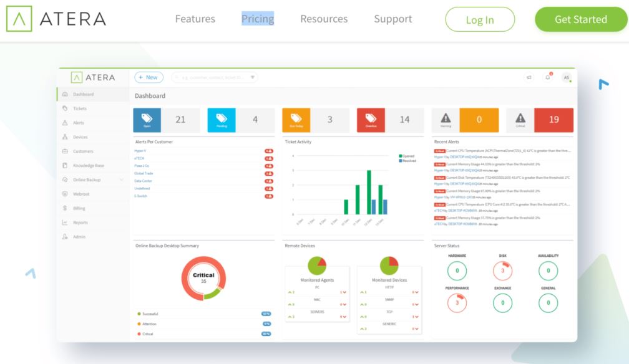
Task: Click the green up count in the SERVERS row
Action: (x=291, y=317)
